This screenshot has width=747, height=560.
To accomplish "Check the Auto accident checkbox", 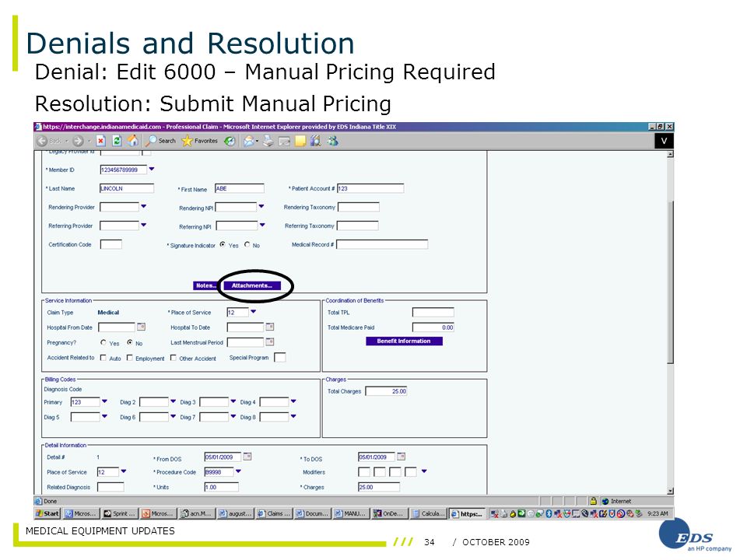I will click(x=103, y=358).
